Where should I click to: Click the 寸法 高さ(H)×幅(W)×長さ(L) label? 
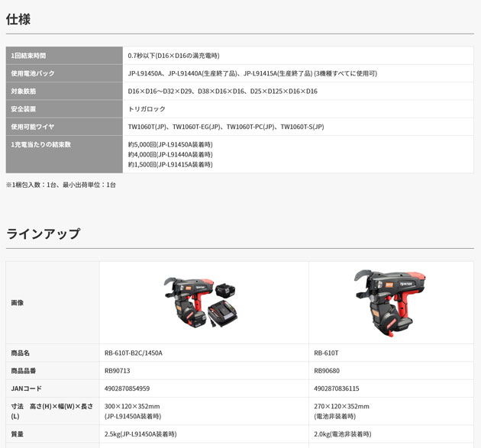[x=52, y=411]
